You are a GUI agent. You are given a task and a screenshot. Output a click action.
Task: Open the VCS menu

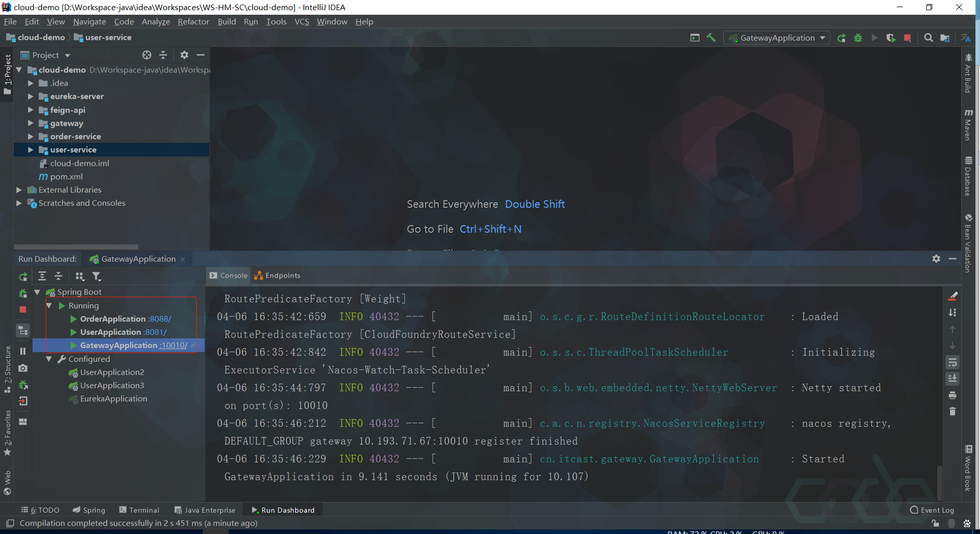coord(302,21)
